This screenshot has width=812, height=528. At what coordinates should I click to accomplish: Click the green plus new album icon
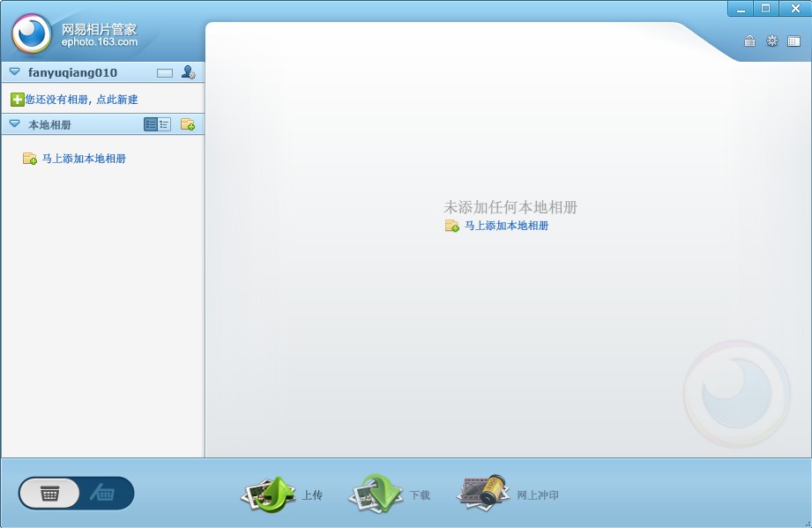[x=17, y=100]
